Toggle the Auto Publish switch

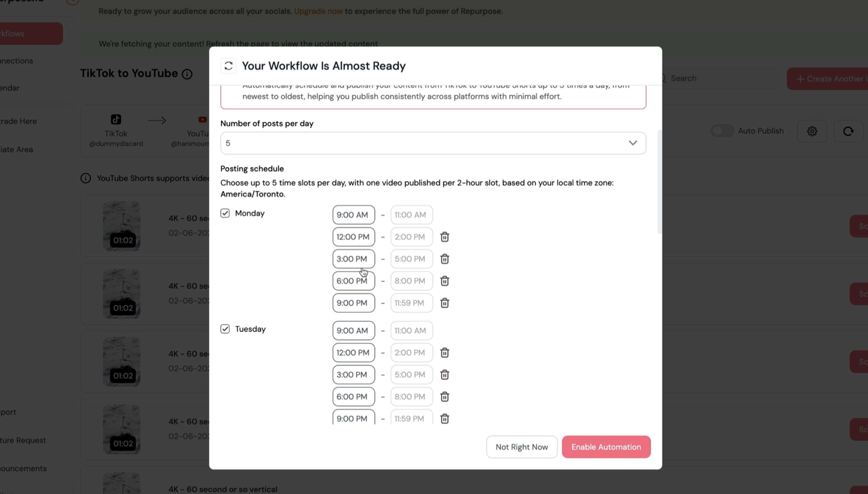click(722, 131)
